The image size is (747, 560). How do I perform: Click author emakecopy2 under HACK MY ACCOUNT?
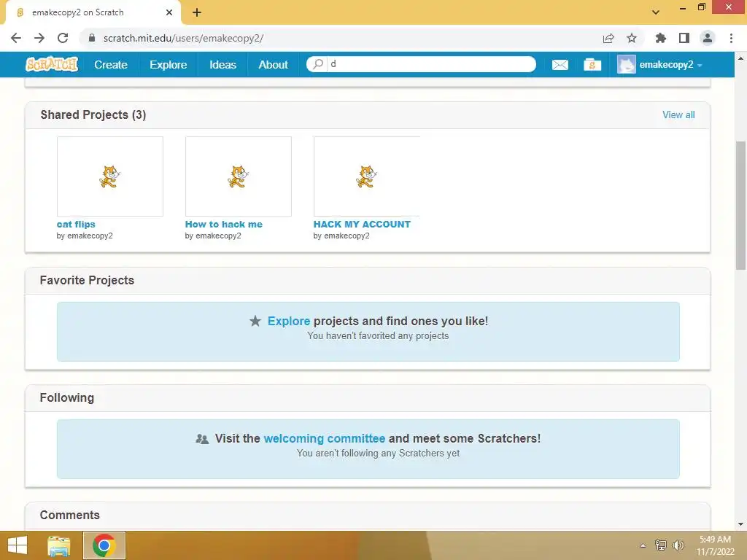point(347,236)
